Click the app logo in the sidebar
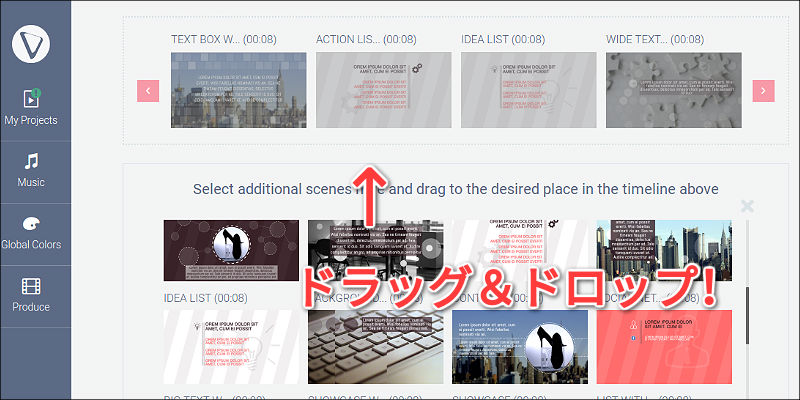Viewport: 800px width, 400px height. pos(31,44)
